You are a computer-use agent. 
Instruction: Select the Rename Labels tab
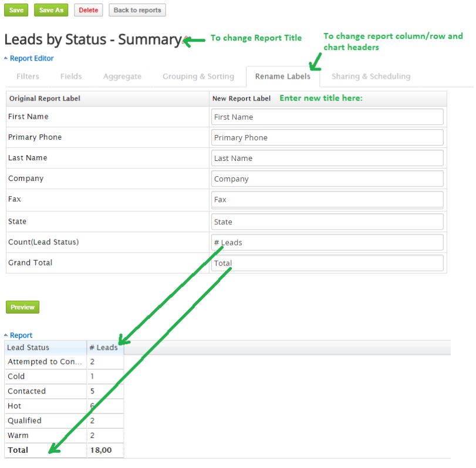(283, 76)
